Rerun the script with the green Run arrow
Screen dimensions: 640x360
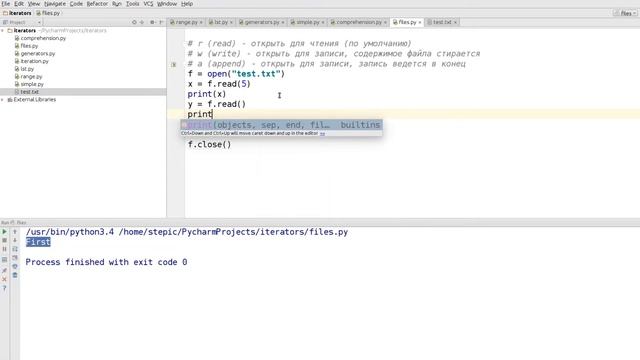(4, 232)
